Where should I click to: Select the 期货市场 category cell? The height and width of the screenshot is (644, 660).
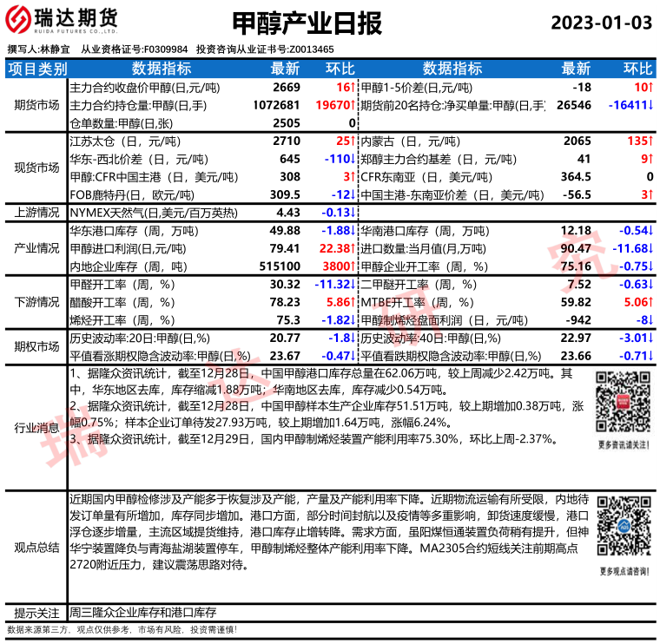coord(36,105)
